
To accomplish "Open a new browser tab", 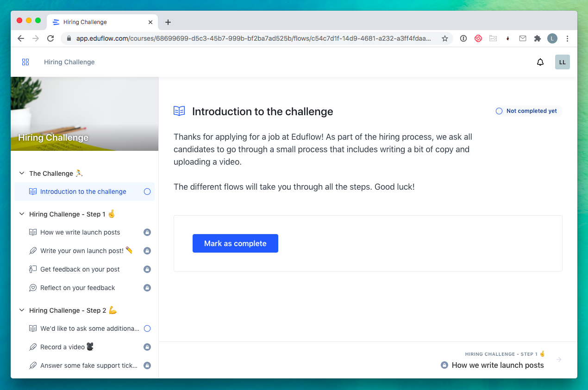I will click(x=168, y=22).
